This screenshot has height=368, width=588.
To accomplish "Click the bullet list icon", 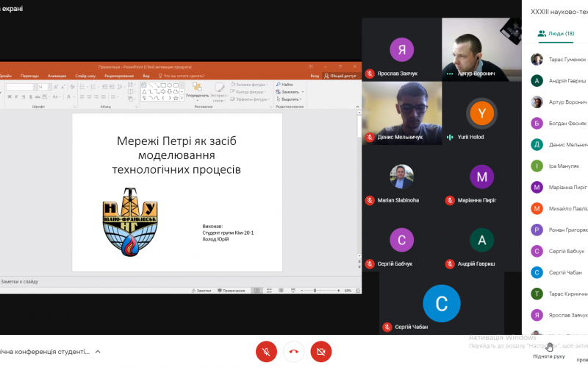I will pos(83,87).
